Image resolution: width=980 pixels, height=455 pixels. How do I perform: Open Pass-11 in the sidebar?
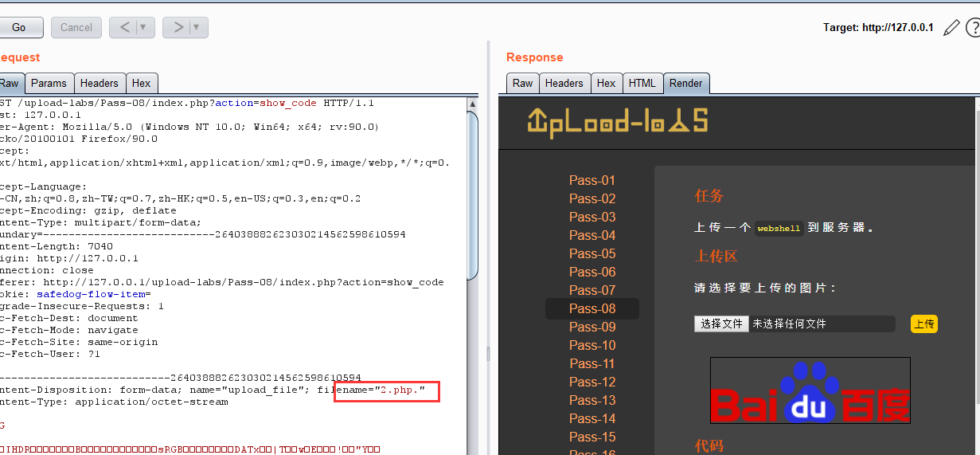(x=592, y=363)
